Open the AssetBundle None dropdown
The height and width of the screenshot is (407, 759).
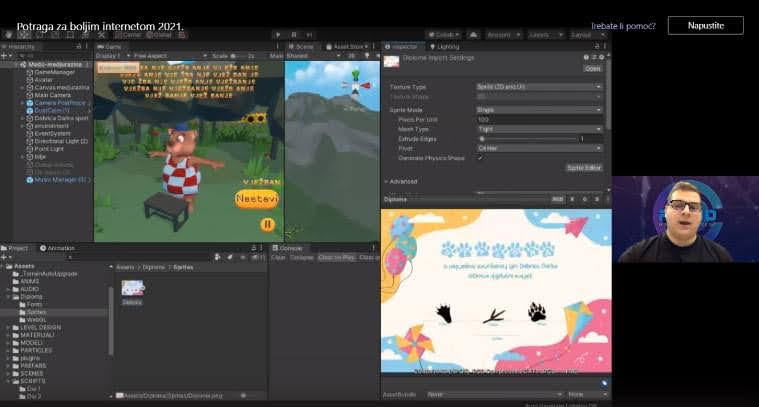pos(496,394)
